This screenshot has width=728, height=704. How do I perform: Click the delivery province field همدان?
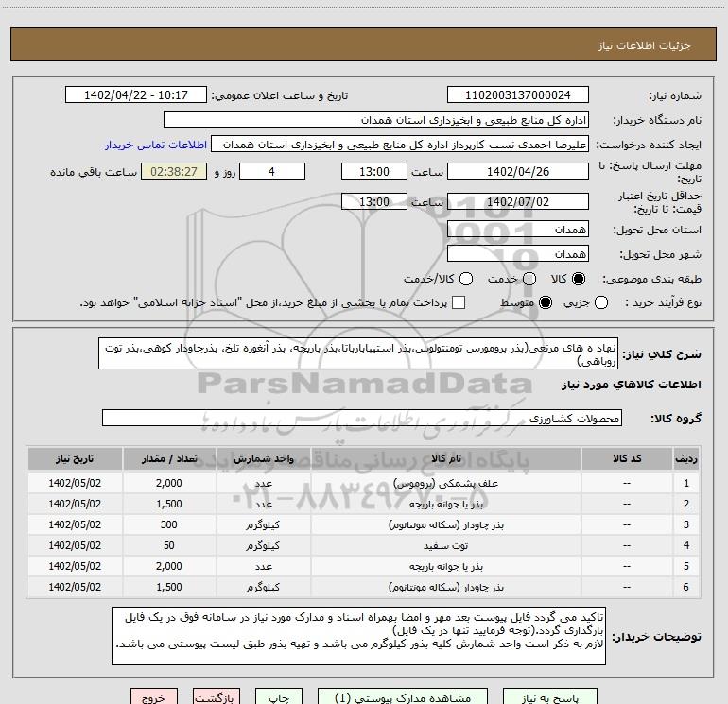(x=518, y=230)
